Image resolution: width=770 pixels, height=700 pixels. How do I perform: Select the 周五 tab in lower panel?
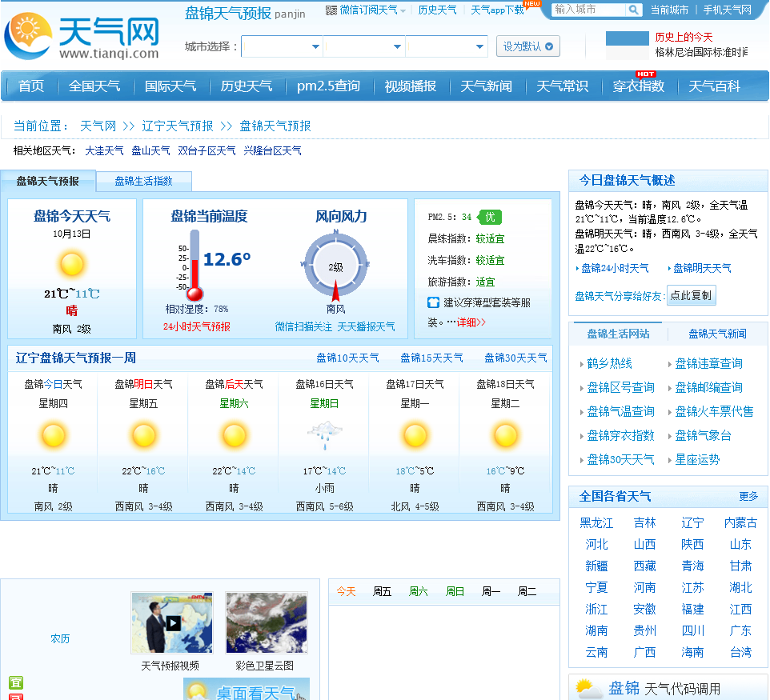point(382,591)
